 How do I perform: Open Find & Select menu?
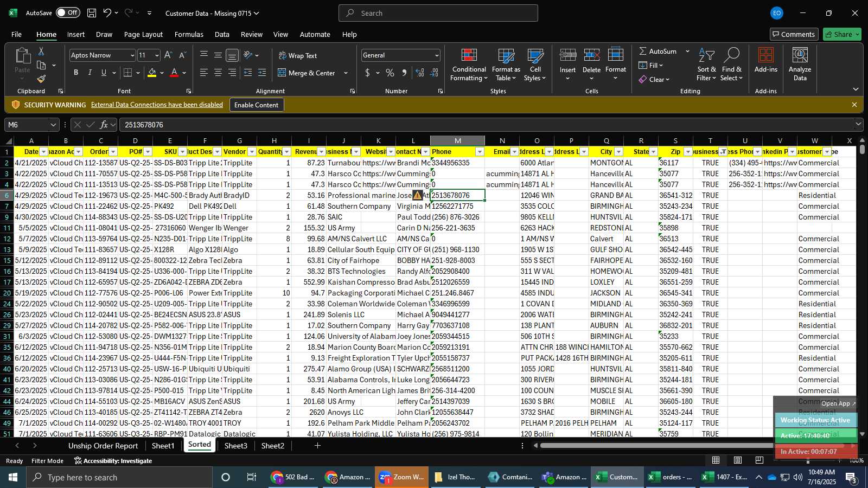tap(732, 65)
